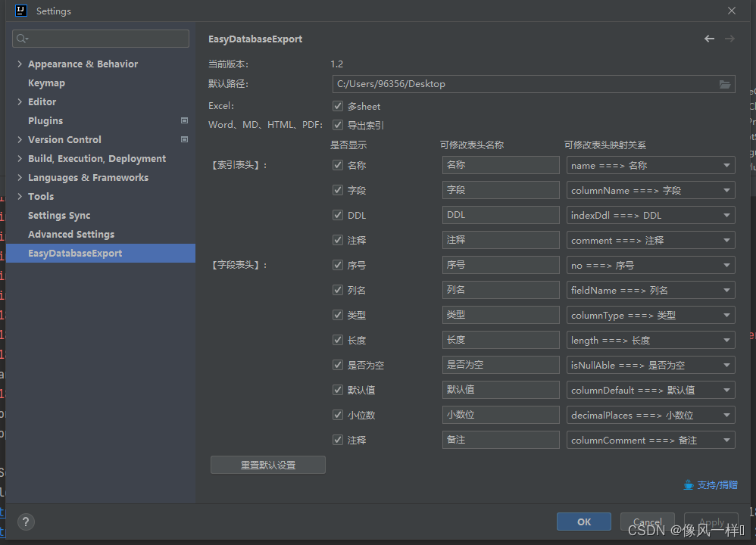The image size is (756, 545).
Task: Uncheck the DDL display checkbox
Action: [x=338, y=215]
